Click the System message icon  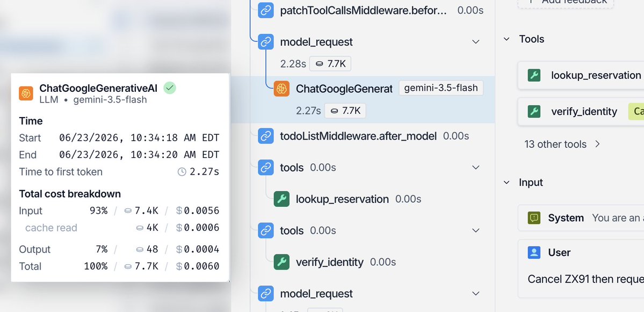(534, 217)
